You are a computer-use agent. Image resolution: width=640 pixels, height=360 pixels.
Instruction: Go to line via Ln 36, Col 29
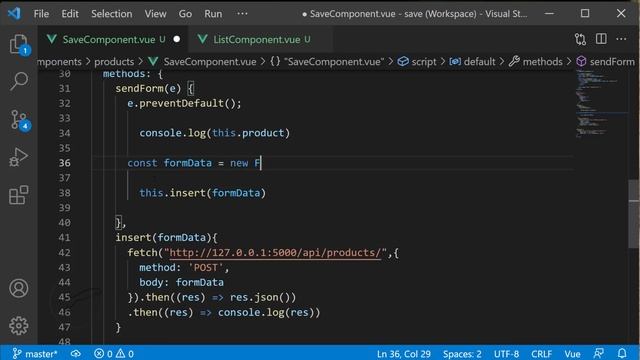pos(403,353)
